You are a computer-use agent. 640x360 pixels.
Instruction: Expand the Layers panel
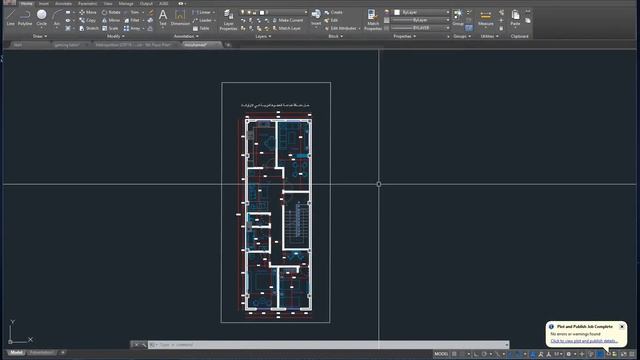[x=263, y=36]
